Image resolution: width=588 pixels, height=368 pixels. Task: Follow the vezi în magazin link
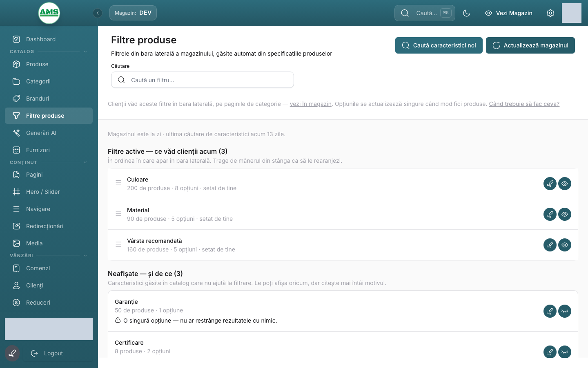311,104
